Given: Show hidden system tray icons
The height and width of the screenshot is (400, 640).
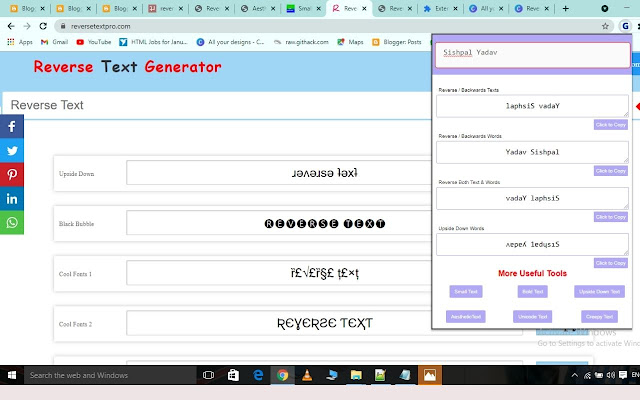Looking at the screenshot, I should [x=574, y=375].
